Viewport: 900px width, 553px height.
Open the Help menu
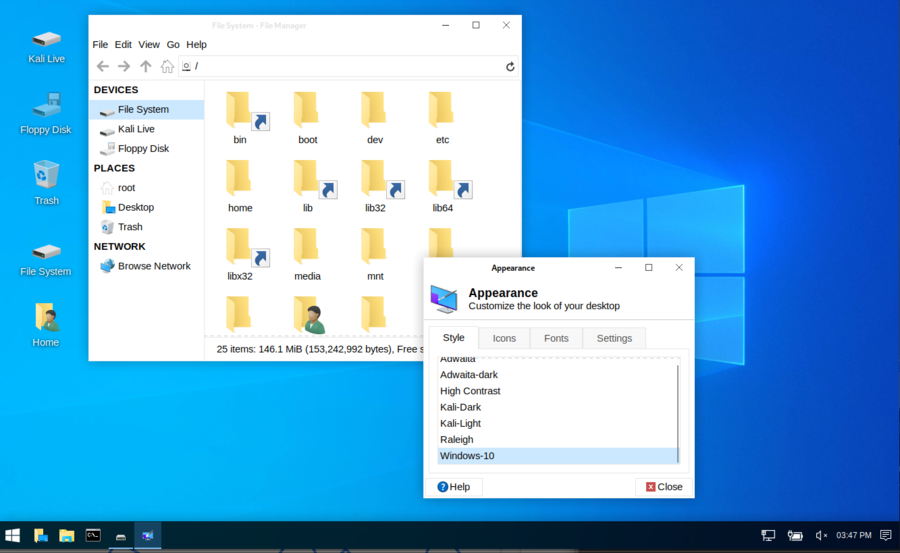pos(196,44)
